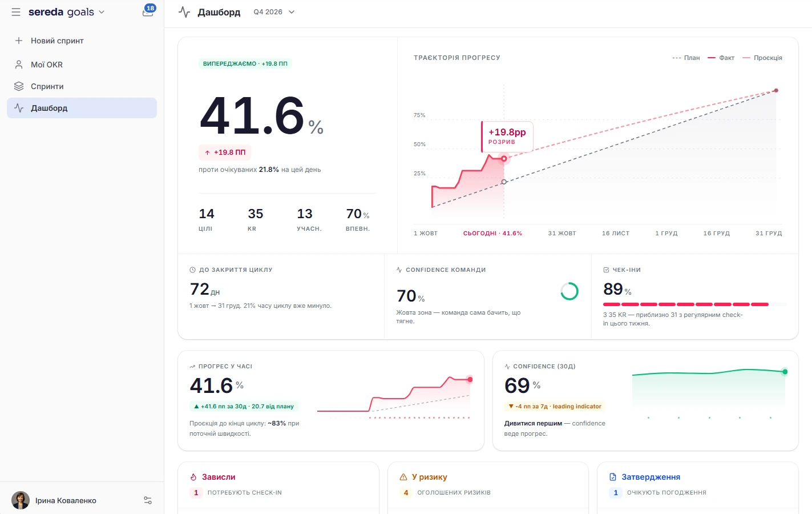
Task: Click the pulse icon of CONFIDENCE (30Д)
Action: (507, 367)
